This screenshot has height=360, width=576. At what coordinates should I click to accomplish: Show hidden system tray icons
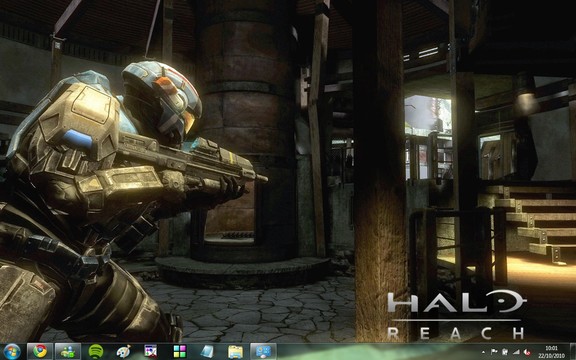click(x=483, y=352)
